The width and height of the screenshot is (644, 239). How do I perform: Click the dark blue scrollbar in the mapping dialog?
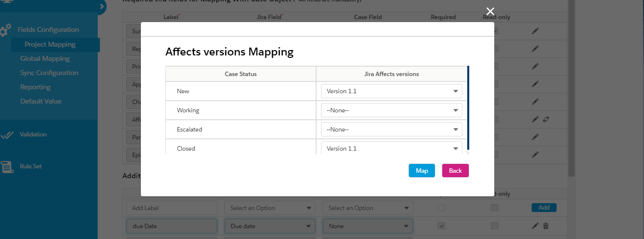[468, 108]
